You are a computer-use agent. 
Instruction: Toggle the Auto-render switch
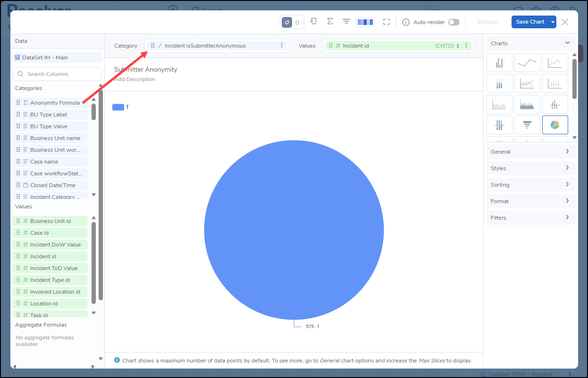[454, 22]
